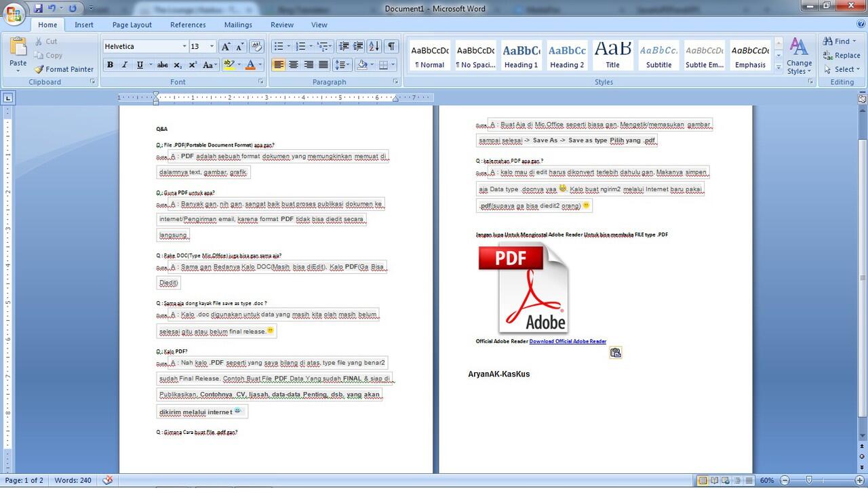Toggle Underline formatting
Screen dimensions: 868x493
140,65
